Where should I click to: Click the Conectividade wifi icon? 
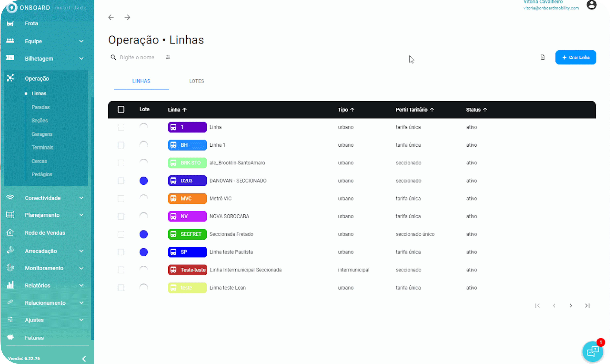(x=10, y=197)
